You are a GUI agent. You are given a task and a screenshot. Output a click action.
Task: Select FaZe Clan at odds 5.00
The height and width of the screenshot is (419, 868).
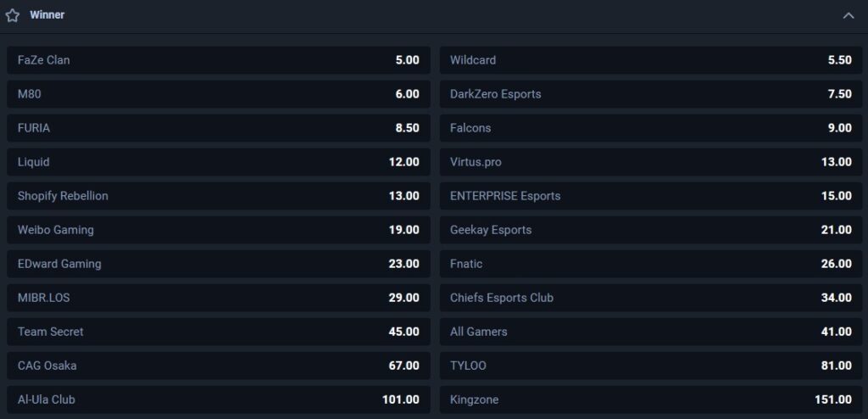[218, 60]
